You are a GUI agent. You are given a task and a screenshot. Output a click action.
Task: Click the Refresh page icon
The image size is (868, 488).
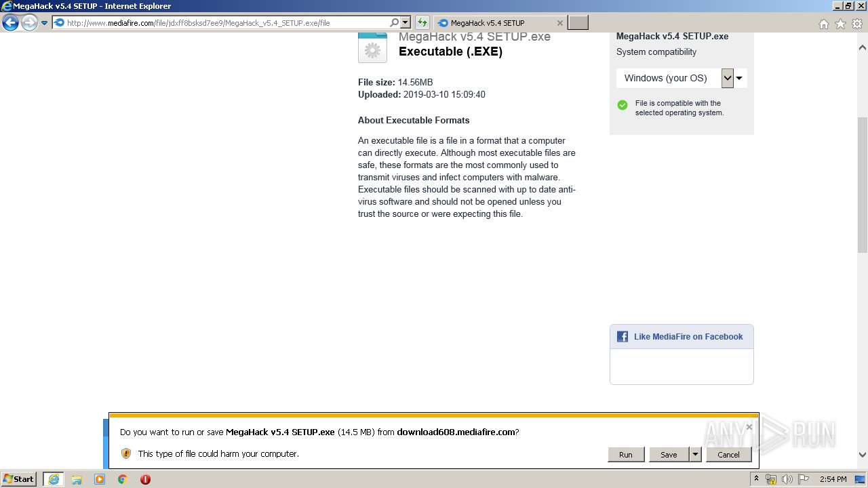[422, 23]
